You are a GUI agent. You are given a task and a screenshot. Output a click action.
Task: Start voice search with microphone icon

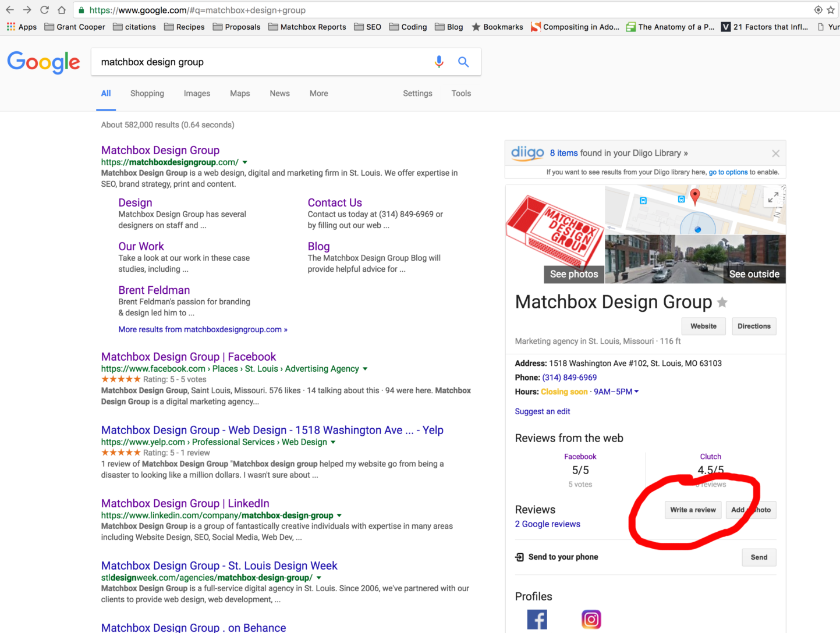(x=439, y=62)
